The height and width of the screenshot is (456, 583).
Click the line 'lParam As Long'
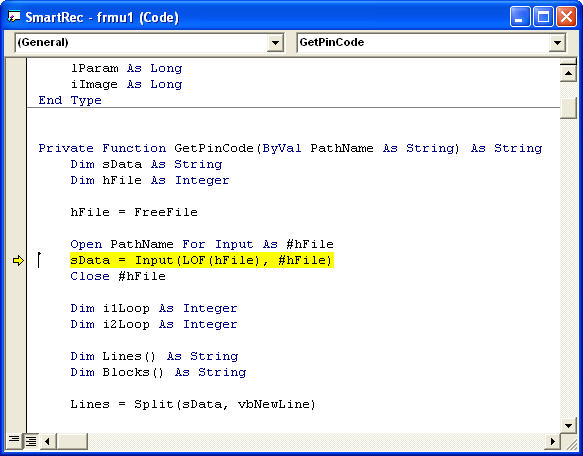[x=126, y=68]
